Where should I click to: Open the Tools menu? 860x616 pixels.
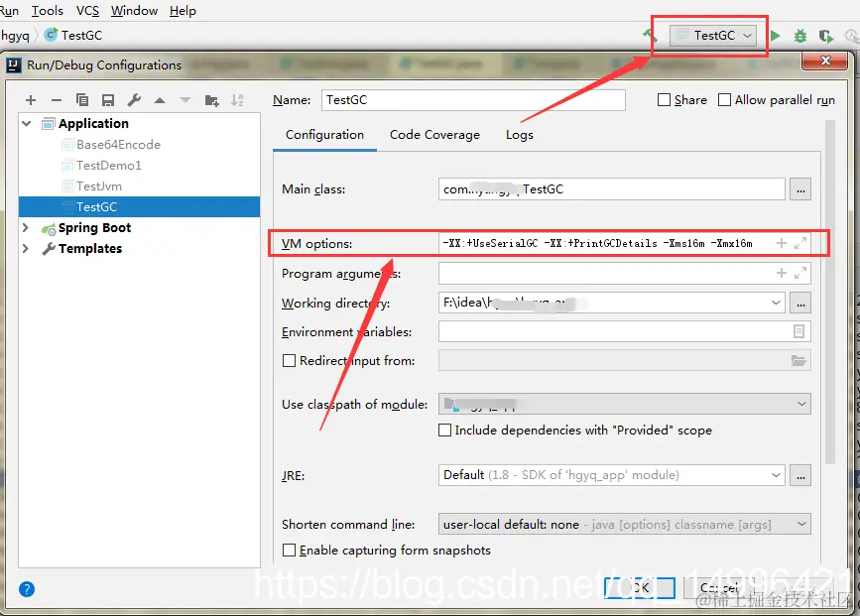[48, 11]
